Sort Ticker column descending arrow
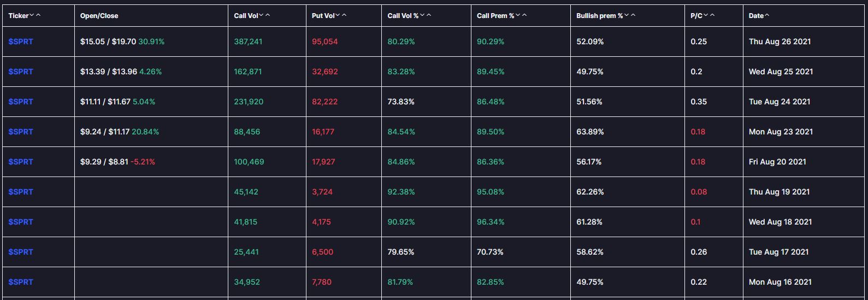Screen dimensions: 868x300 pos(32,16)
